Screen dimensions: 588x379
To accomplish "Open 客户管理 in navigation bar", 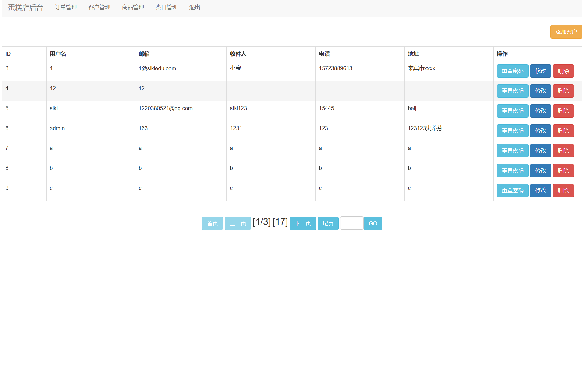I will (x=99, y=7).
